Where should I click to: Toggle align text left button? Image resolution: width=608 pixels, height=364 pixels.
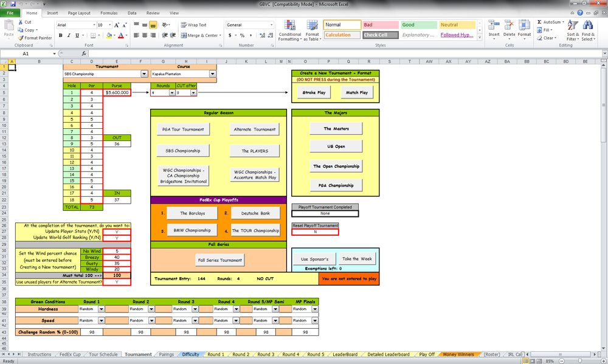click(136, 35)
